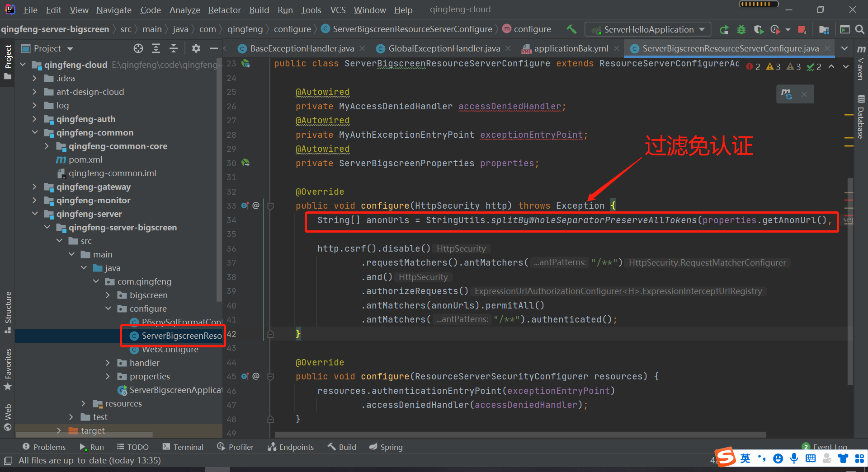The width and height of the screenshot is (868, 472).
Task: Click the Build Project hammer icon
Action: 571,29
